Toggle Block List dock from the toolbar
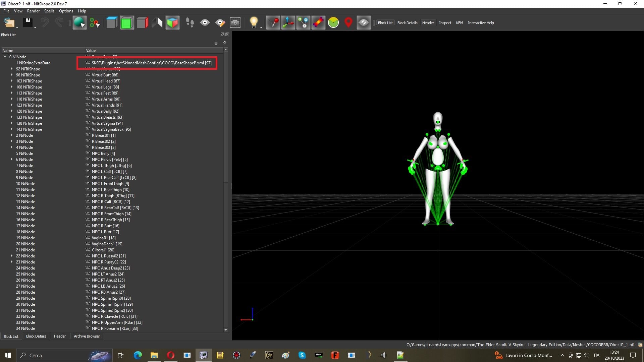 pos(385,23)
